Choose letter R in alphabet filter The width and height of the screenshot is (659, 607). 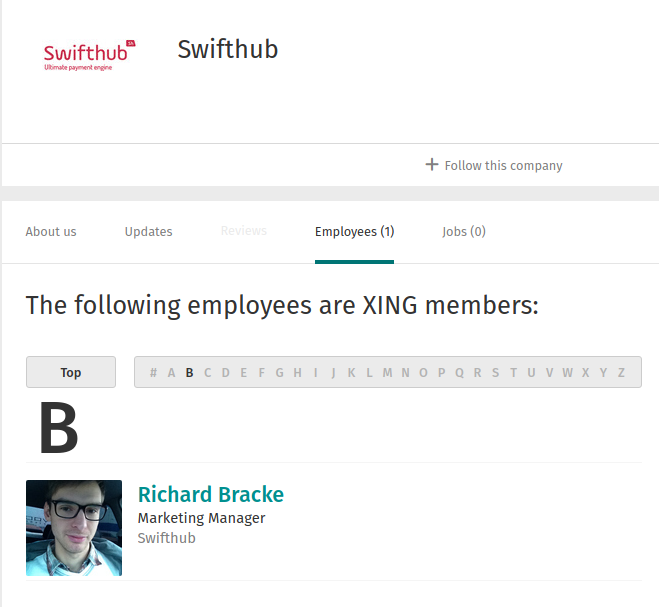click(x=477, y=372)
